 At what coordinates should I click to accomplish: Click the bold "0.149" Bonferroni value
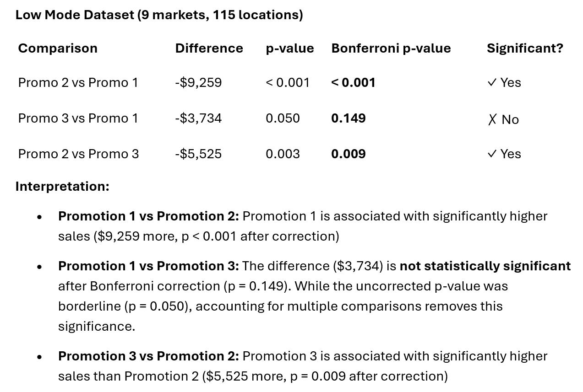[348, 118]
